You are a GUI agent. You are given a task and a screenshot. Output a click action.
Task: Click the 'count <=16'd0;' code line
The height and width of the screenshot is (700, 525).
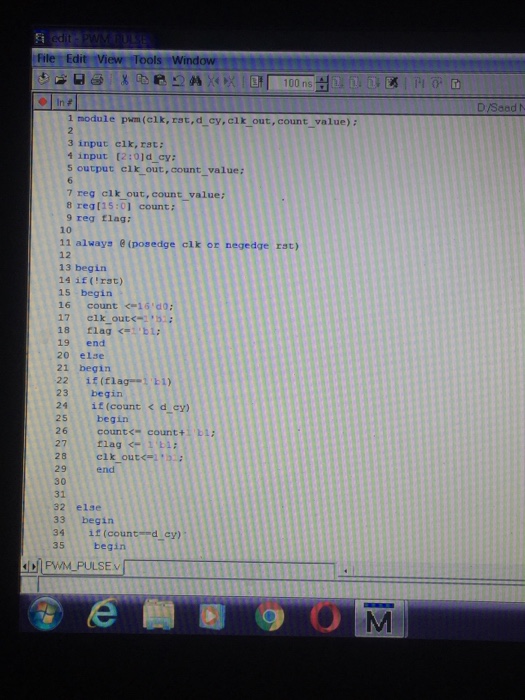[130, 306]
